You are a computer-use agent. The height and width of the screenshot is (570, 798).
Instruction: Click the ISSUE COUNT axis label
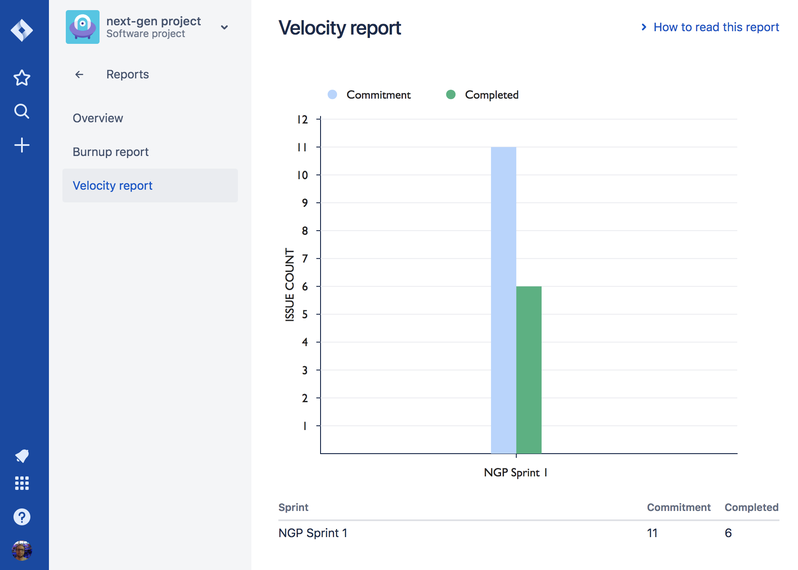(x=290, y=285)
